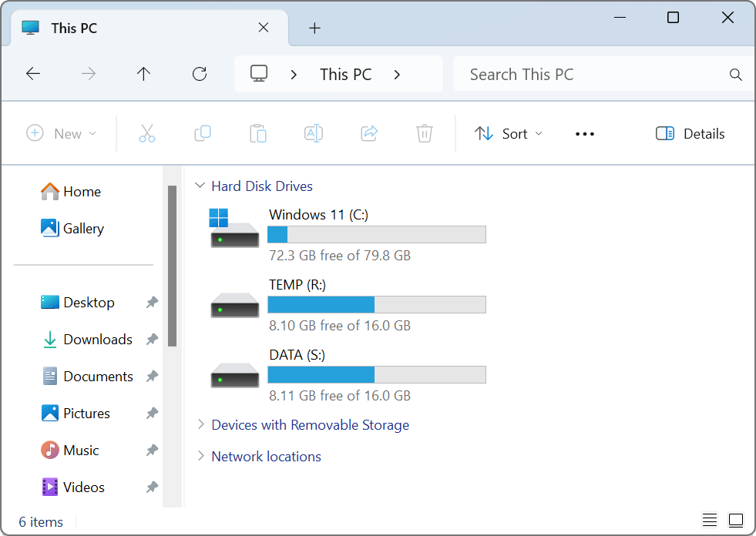Click "72.3 GB free of 79.8 GB"
Screen dimensions: 756x536
click(340, 255)
